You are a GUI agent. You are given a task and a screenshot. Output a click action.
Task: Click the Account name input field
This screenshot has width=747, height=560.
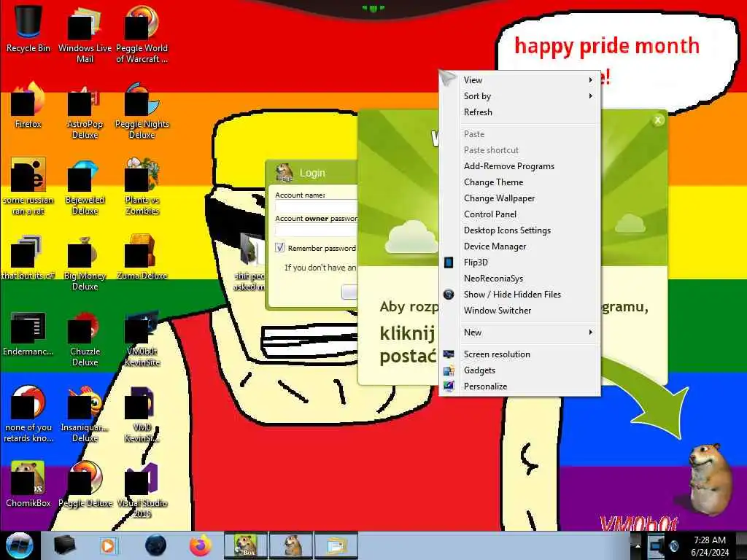point(317,206)
